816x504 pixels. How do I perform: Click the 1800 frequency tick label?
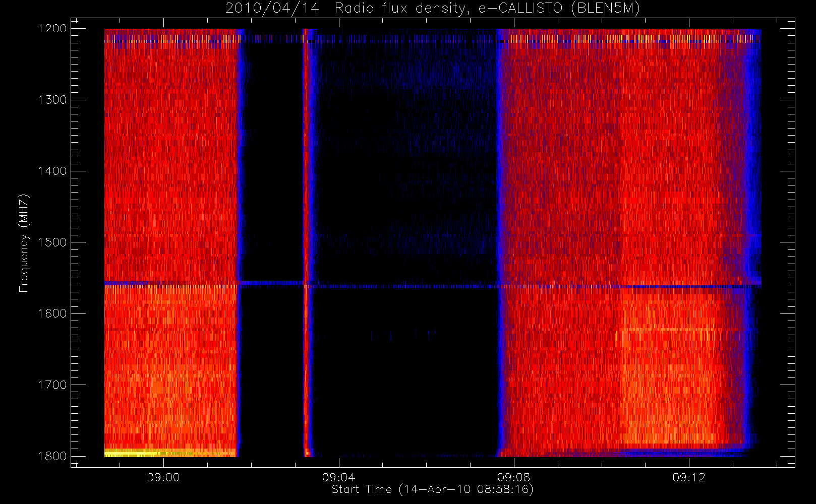tap(52, 456)
